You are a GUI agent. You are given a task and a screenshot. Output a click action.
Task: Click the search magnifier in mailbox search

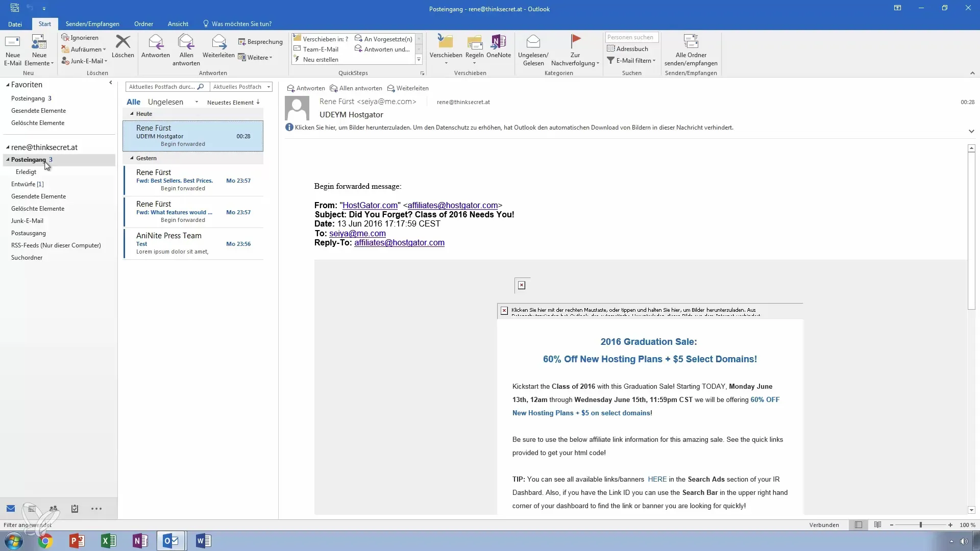pos(201,87)
